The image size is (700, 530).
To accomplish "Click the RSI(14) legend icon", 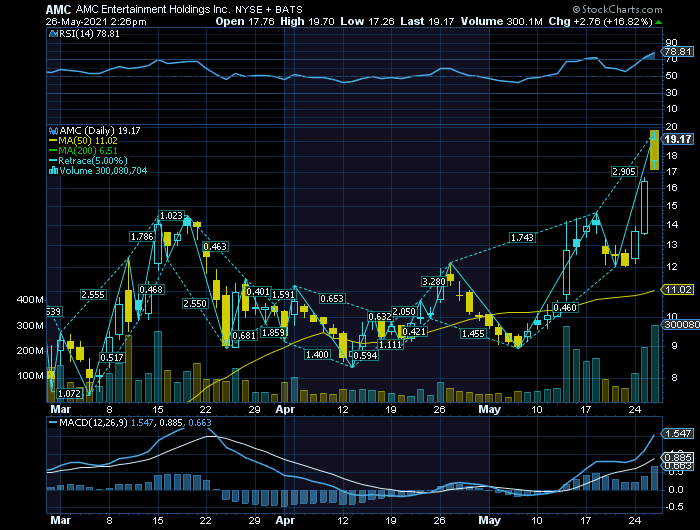I will [53, 33].
